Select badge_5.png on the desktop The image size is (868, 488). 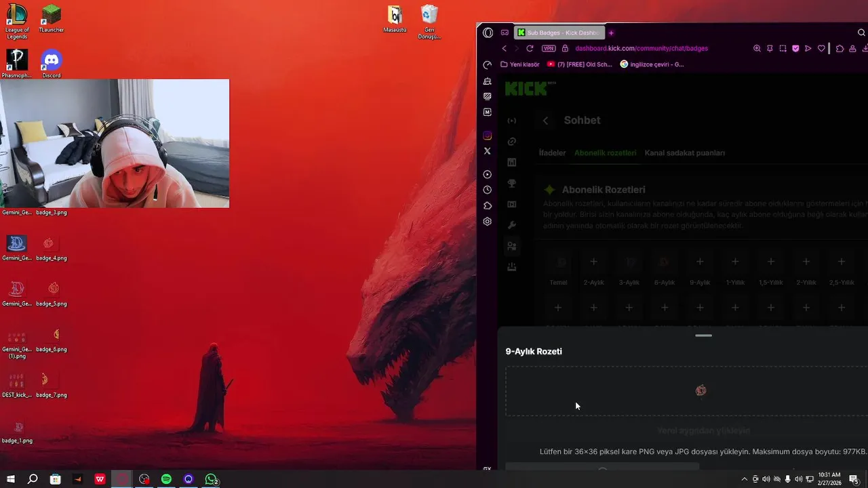tap(52, 293)
